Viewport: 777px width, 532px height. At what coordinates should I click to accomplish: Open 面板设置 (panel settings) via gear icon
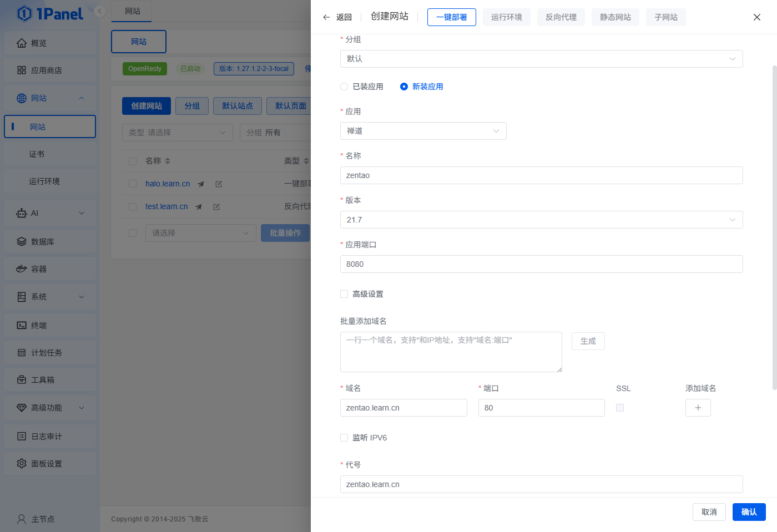coord(22,463)
